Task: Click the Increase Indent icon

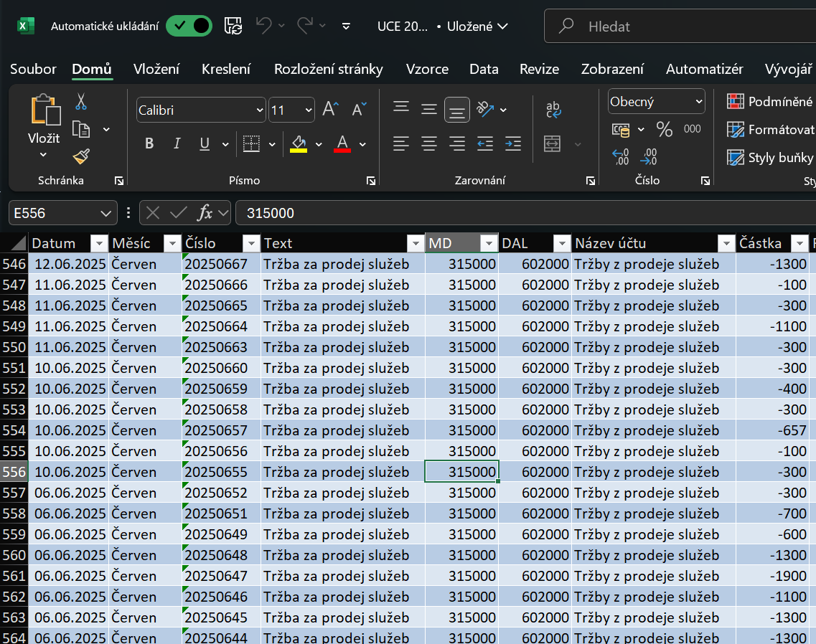Action: coord(512,144)
